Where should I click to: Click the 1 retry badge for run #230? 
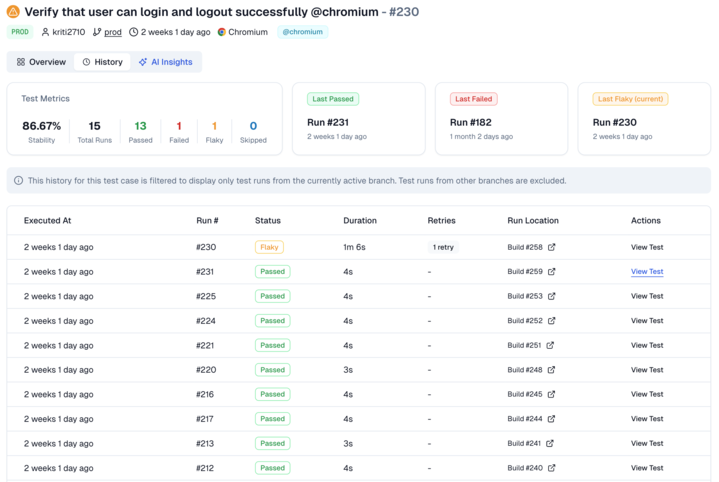point(442,247)
